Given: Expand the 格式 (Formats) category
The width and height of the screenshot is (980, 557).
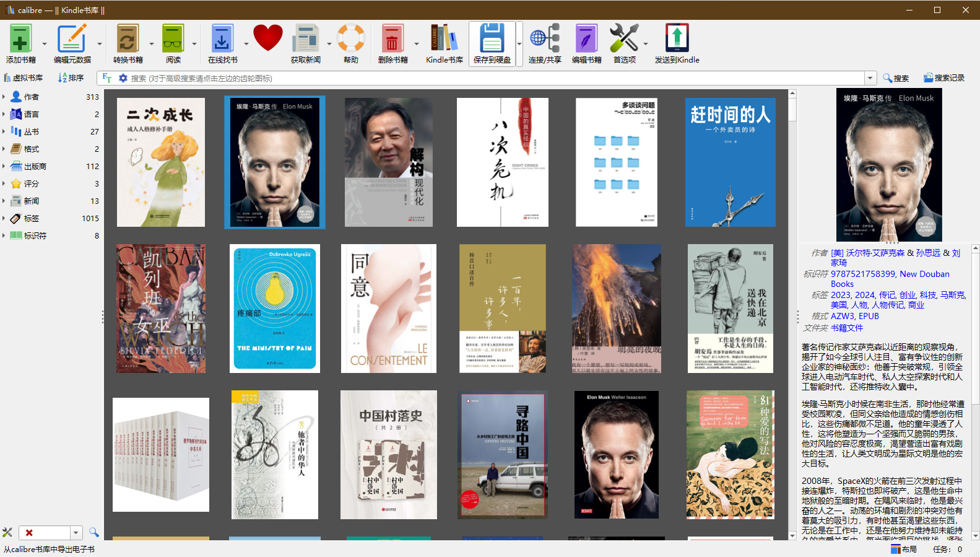Looking at the screenshot, I should [x=4, y=149].
